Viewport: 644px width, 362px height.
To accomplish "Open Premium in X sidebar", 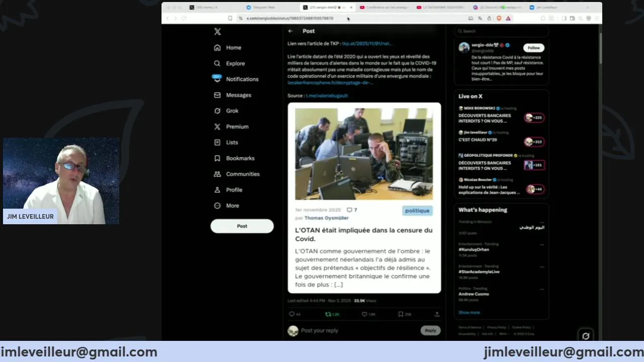I will coord(231,127).
